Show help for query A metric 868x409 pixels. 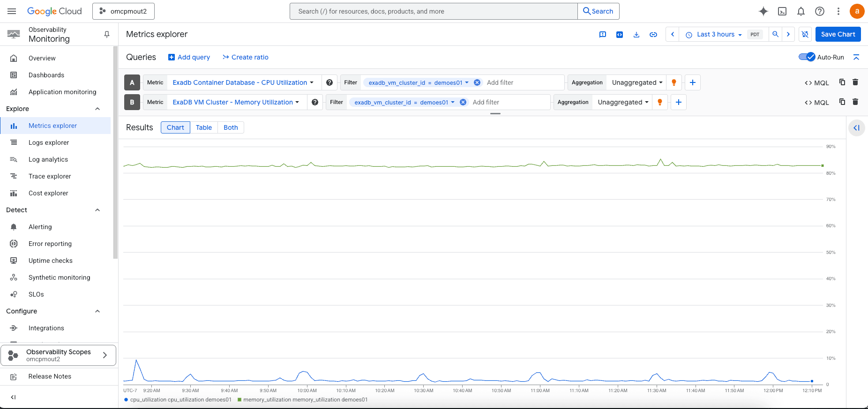[x=329, y=82]
